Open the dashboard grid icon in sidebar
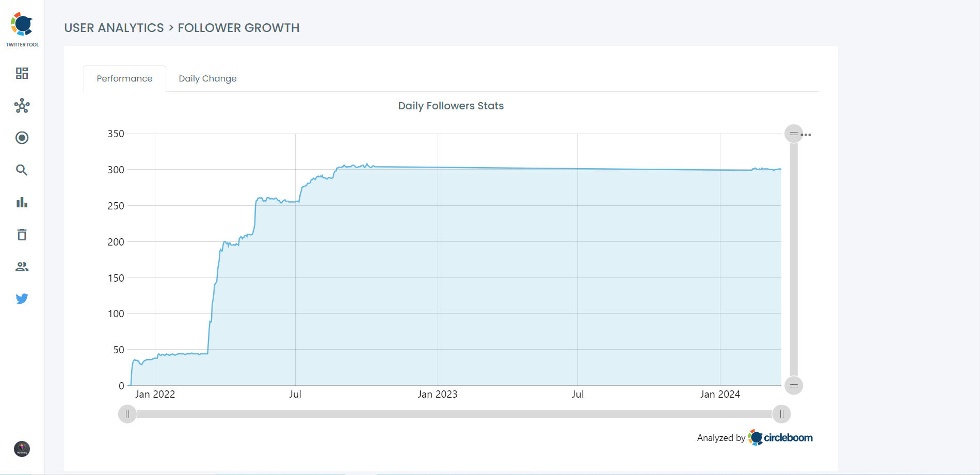The image size is (980, 475). pyautogui.click(x=22, y=74)
